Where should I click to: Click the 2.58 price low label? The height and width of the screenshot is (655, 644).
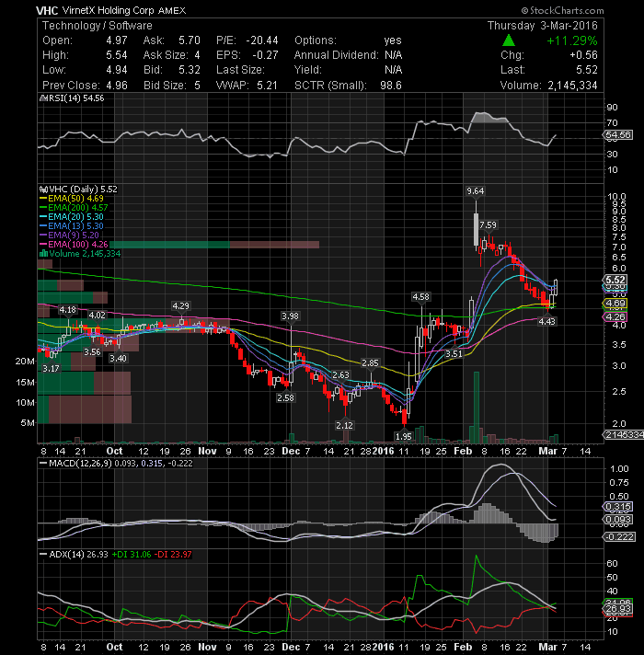(x=286, y=398)
